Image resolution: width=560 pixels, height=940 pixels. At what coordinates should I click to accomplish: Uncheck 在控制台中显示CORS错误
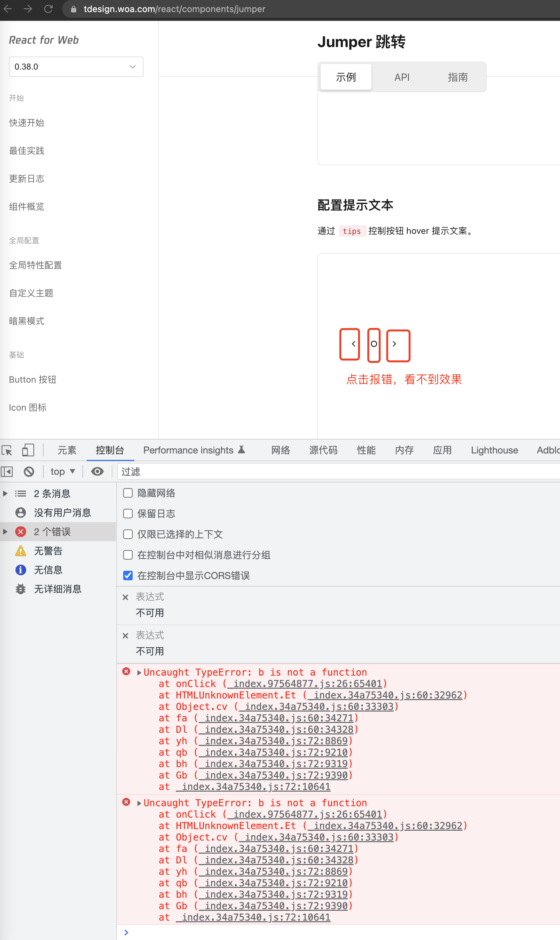(128, 575)
